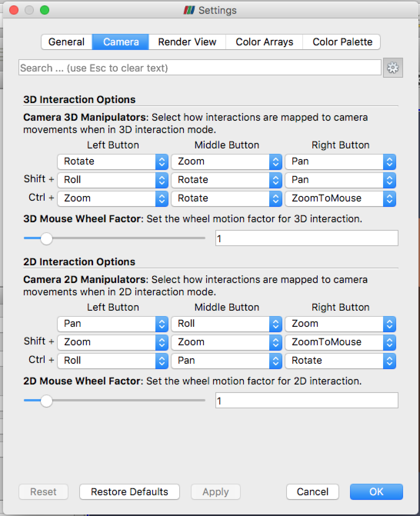Open 2D Shift Right Button ZoomToMouse dropdown
This screenshot has width=420, height=516.
click(340, 342)
